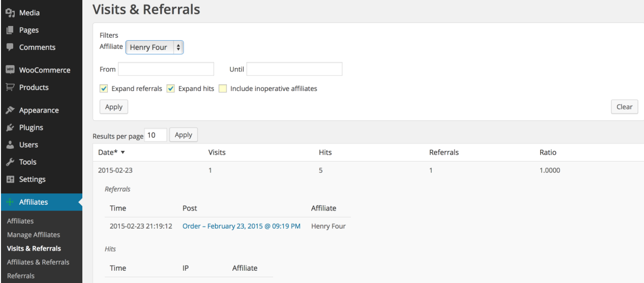
Task: Sort by the Date column arrow
Action: click(123, 153)
